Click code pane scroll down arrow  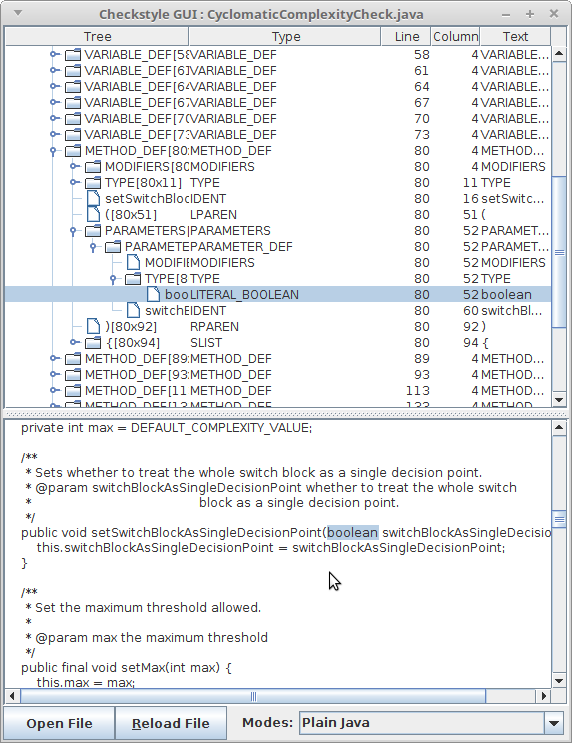559,681
